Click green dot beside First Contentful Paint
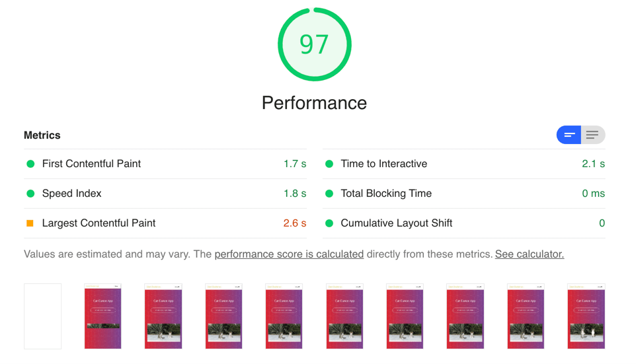Viewport: 636px width, 364px height. click(30, 164)
